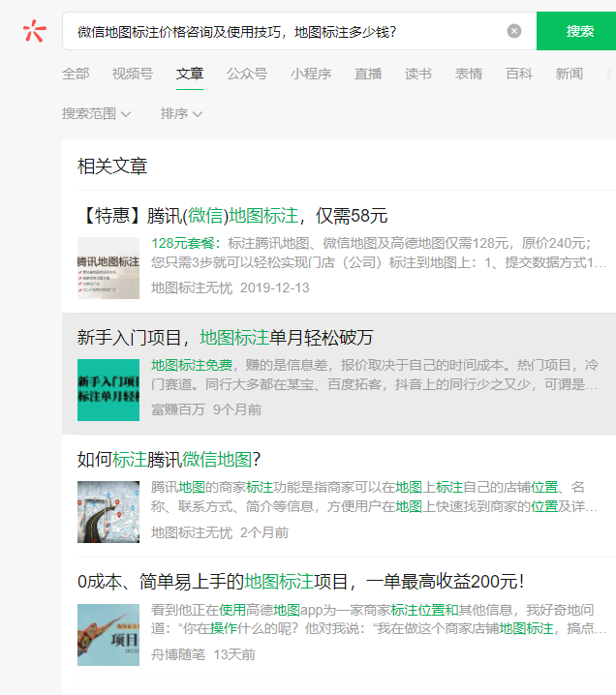Click 舟博随笔 source posted 13天前
This screenshot has width=616, height=695.
203,654
